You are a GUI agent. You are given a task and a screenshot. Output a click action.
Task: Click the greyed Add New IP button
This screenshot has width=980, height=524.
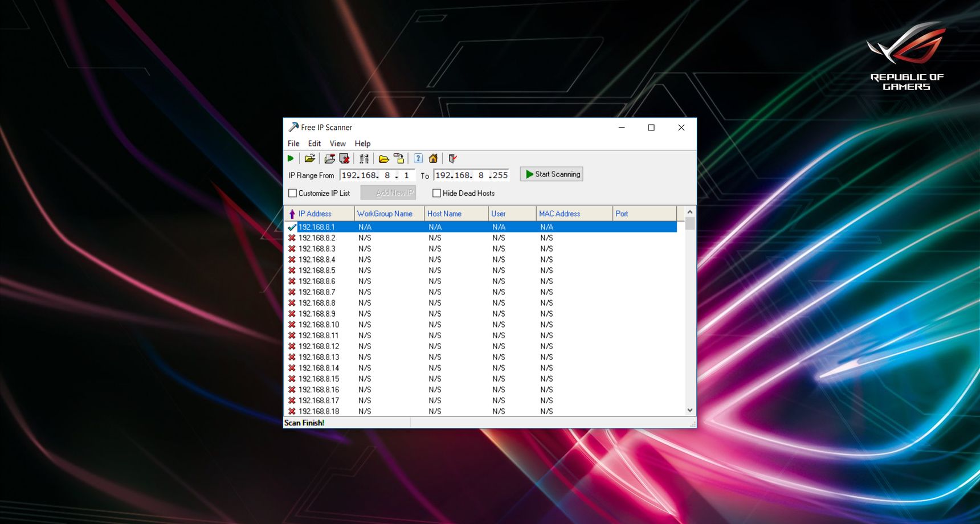click(388, 193)
